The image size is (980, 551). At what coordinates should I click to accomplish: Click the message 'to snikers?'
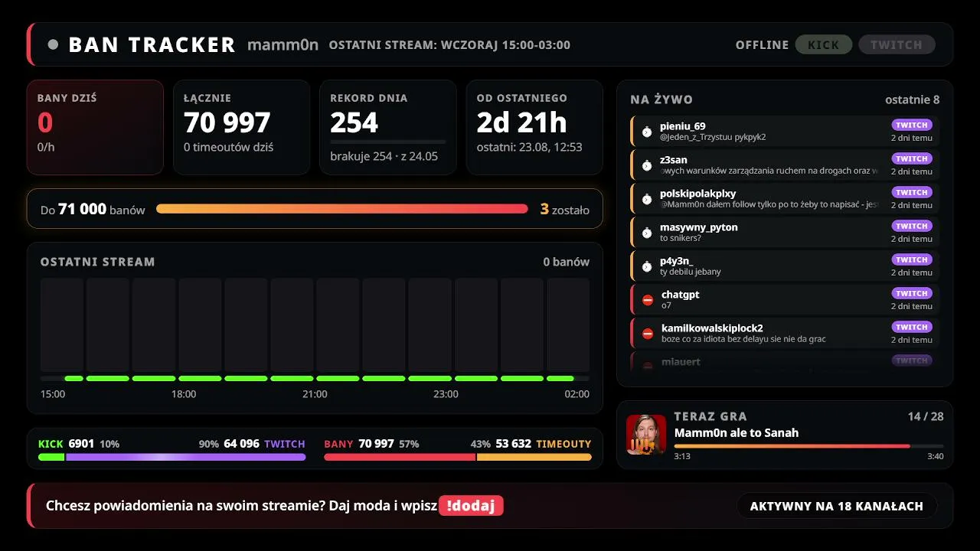(x=681, y=238)
